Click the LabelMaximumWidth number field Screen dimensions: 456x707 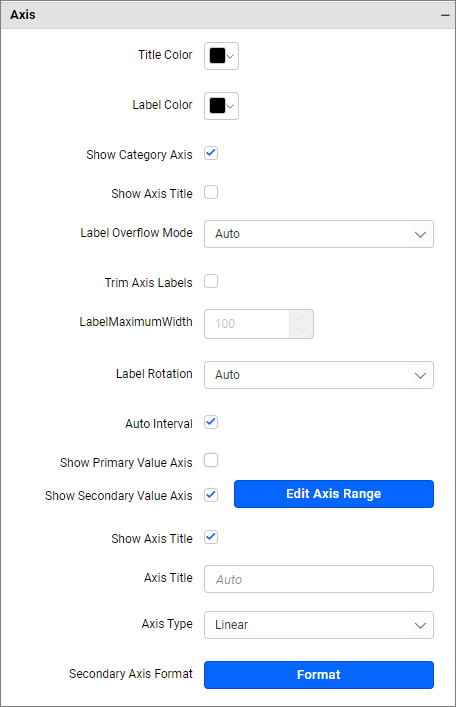coord(247,324)
